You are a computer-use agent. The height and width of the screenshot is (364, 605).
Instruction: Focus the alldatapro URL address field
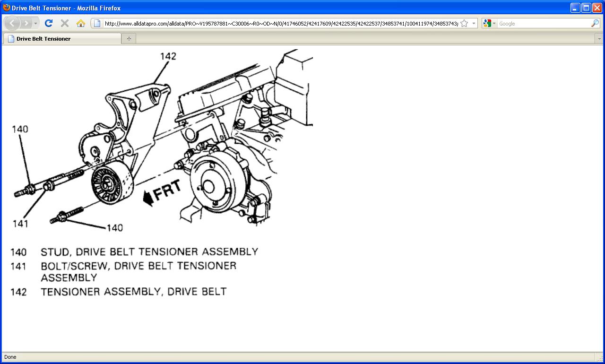pos(281,23)
